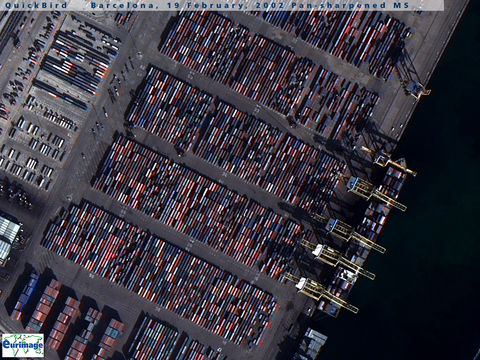This screenshot has width=480, height=360.
Task: Click the "Pan-sharpened MS" caption text
Action: [350, 5]
